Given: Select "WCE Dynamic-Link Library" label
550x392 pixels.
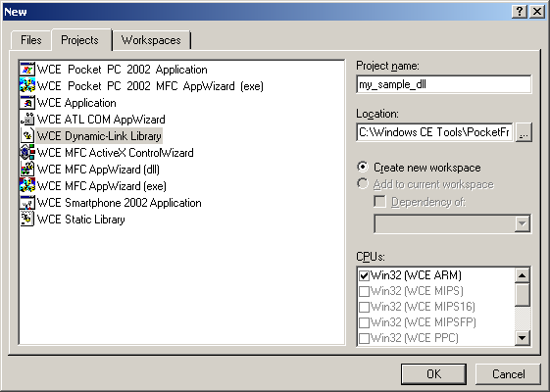Looking at the screenshot, I should pos(99,136).
